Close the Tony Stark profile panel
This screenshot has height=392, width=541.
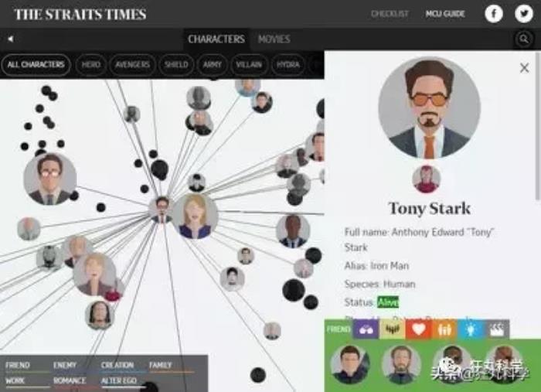point(524,67)
